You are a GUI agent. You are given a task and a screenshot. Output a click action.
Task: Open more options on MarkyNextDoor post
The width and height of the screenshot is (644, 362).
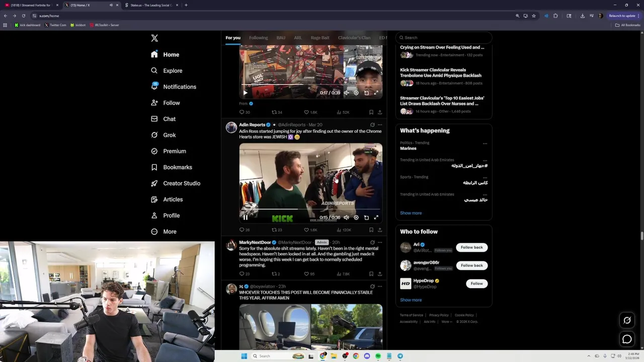[380, 242]
